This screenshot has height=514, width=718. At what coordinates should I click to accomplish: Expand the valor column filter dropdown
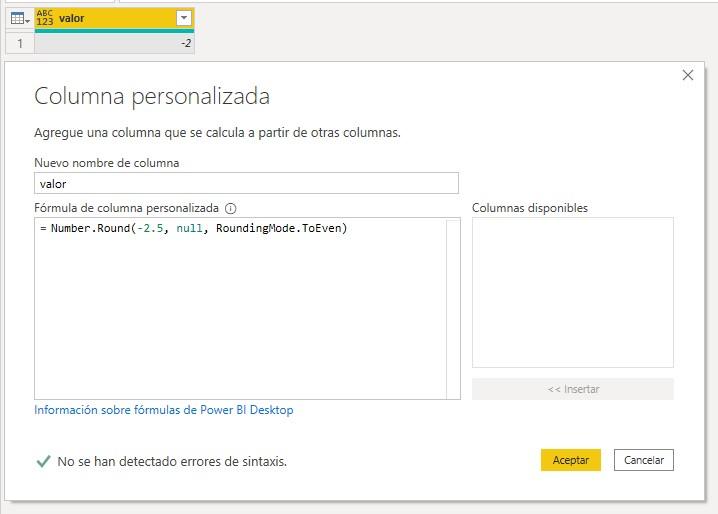183,18
